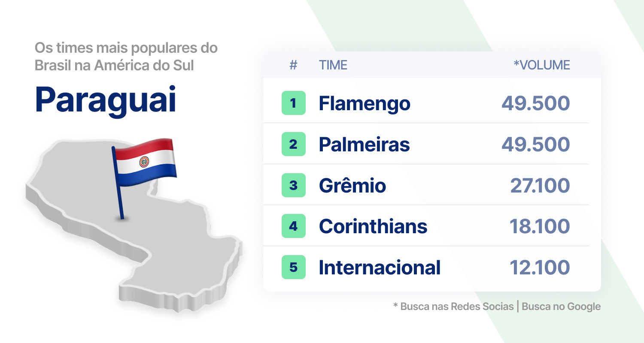The image size is (644, 343).
Task: Click the 12.100 volume value
Action: coord(540,268)
